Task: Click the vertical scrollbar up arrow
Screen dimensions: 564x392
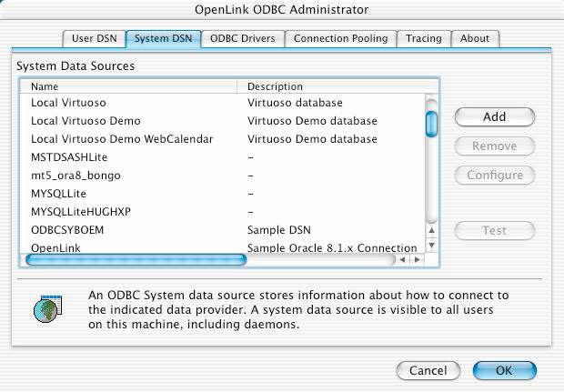Action: click(x=431, y=230)
